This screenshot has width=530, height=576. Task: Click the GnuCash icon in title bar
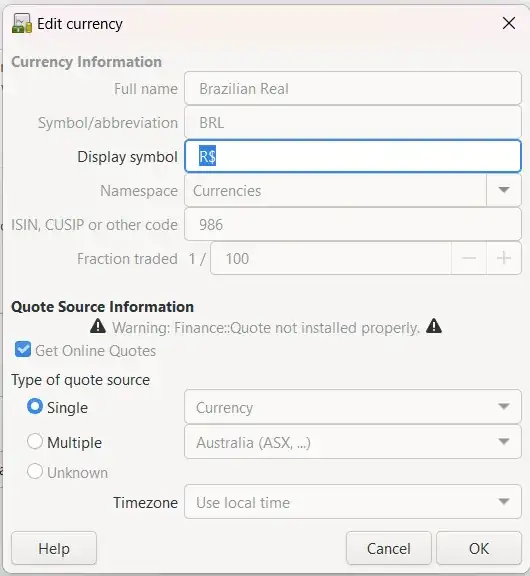[x=22, y=24]
